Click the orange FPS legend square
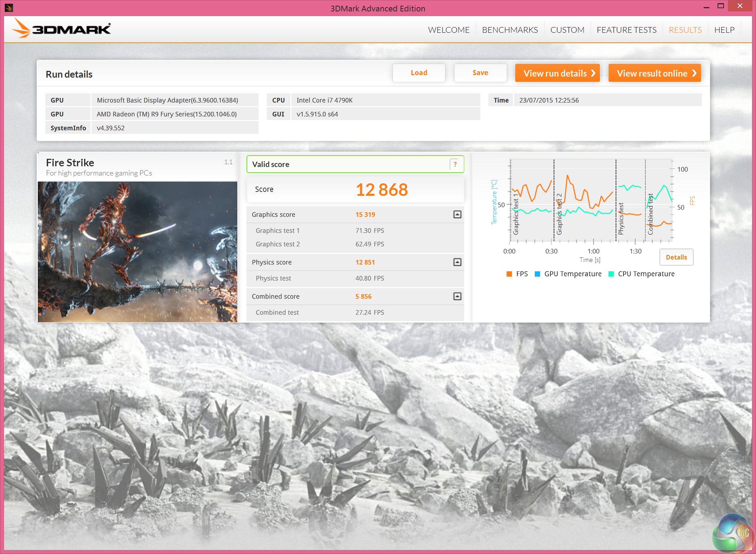 coord(509,274)
